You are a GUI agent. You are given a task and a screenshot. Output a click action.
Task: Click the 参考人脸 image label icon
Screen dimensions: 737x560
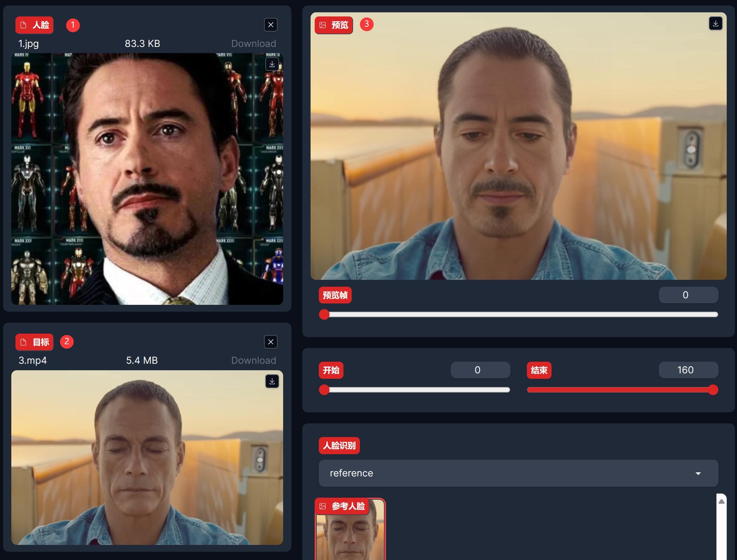(323, 506)
